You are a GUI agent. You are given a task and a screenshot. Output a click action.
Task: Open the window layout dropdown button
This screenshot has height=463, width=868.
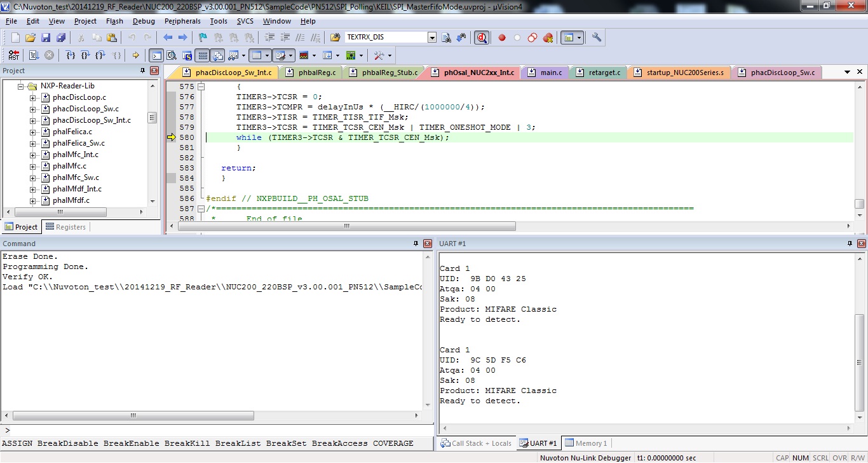pos(572,38)
